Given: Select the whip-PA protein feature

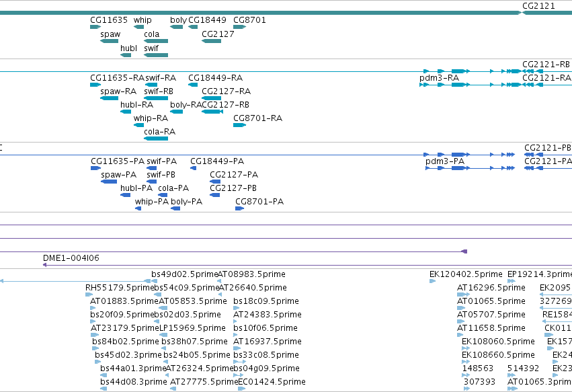Looking at the screenshot, I should point(138,208).
